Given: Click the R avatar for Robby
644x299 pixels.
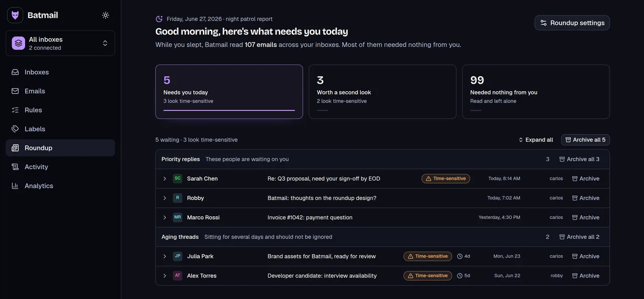Looking at the screenshot, I should pos(178,198).
